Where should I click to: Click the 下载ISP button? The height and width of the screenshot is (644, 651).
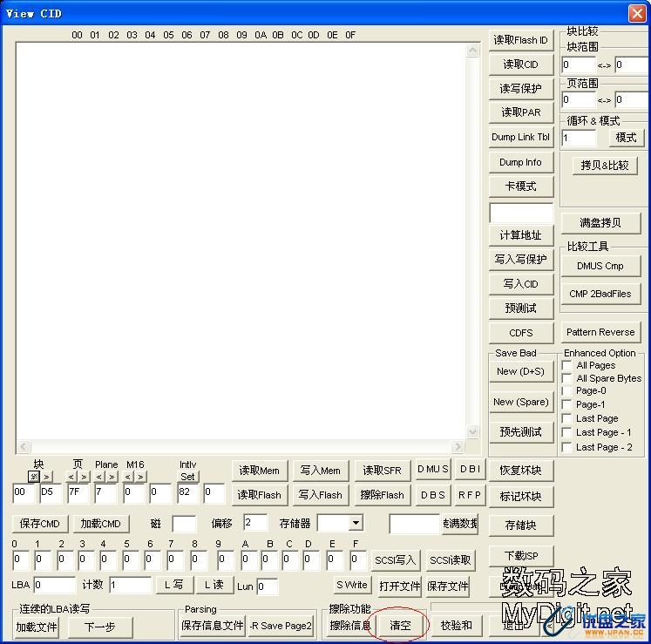(521, 556)
